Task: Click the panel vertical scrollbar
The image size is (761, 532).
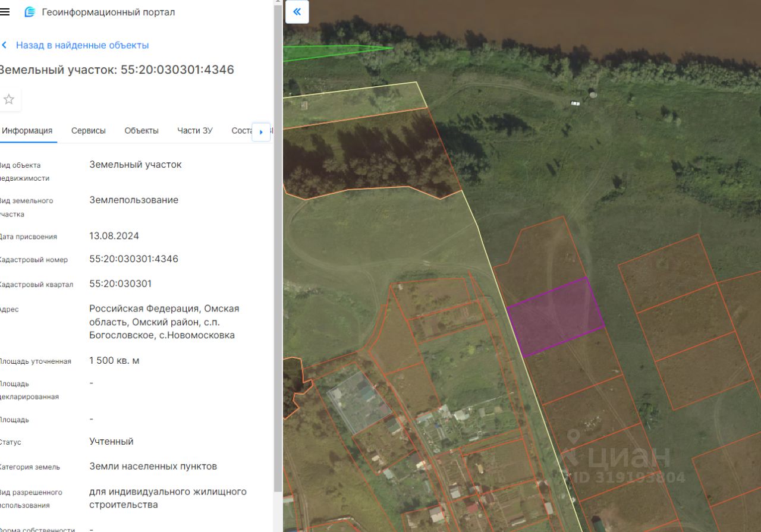Action: tap(278, 250)
